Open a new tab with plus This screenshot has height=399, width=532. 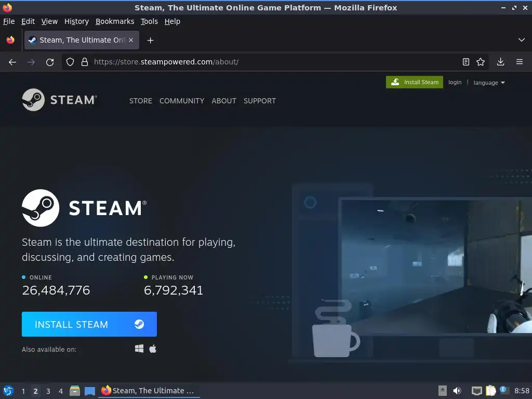(x=150, y=41)
